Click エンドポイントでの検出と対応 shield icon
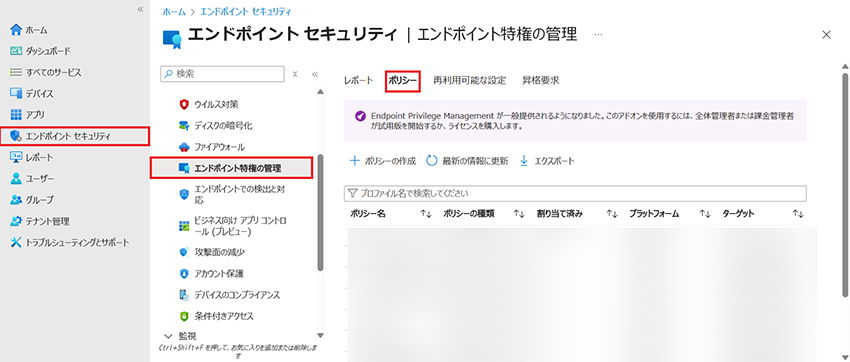The height and width of the screenshot is (362, 850). click(x=184, y=194)
